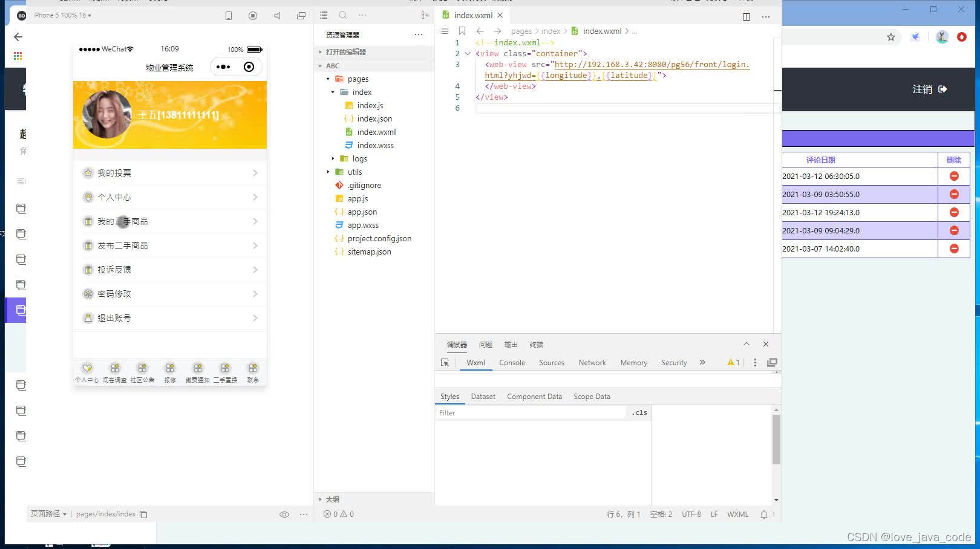Open the iPhone 5 device dropdown
This screenshot has width=980, height=549.
(x=62, y=15)
